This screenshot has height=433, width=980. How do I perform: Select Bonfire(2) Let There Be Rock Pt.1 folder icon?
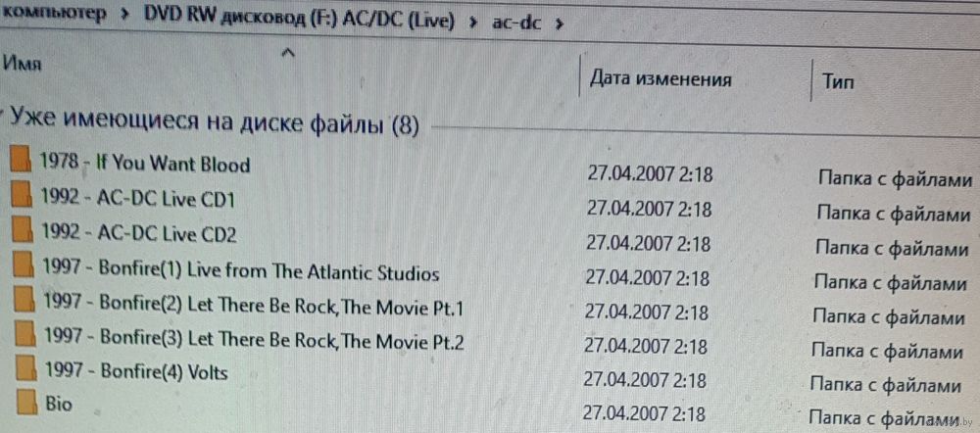point(24,300)
